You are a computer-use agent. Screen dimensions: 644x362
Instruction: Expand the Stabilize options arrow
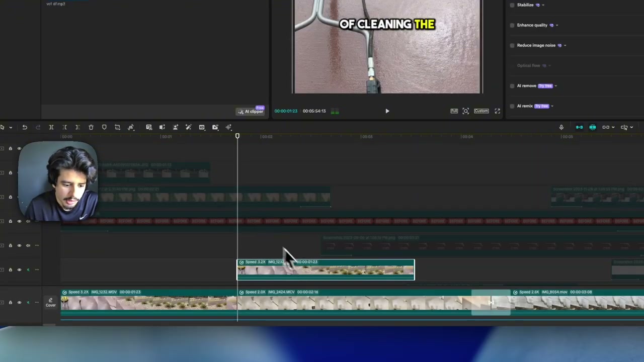pos(543,5)
